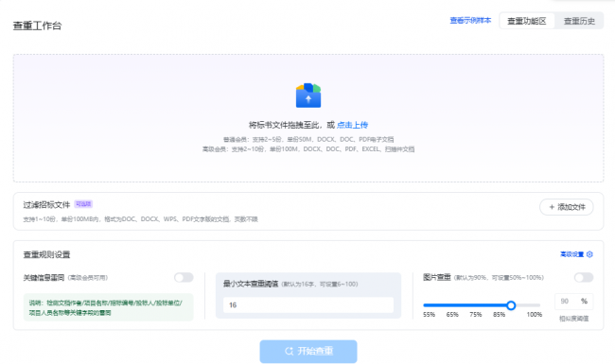615x364 pixels.
Task: Click the 最小文本查重阈值 input field showing 16
Action: click(308, 304)
